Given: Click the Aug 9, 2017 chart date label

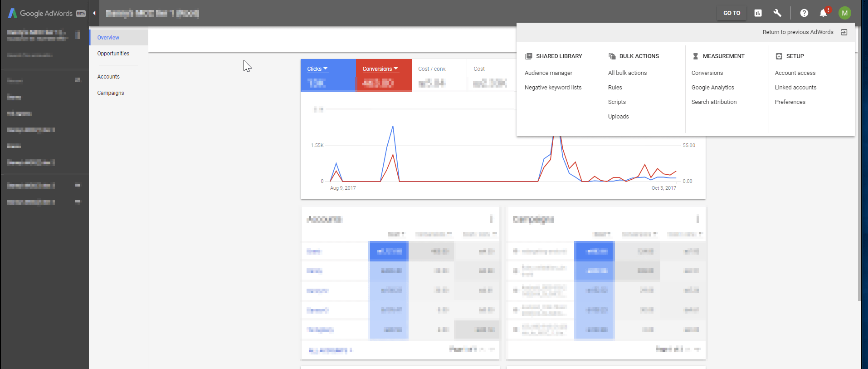Looking at the screenshot, I should (343, 188).
